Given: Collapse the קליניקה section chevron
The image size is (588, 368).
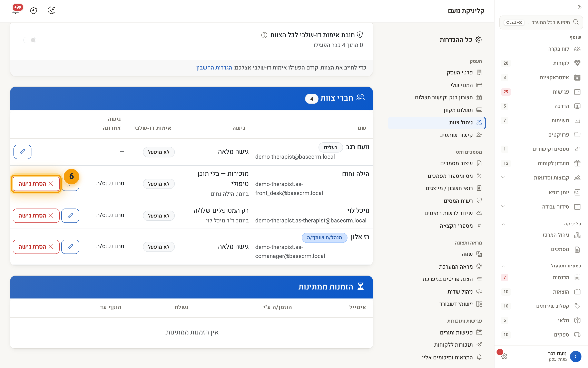Looking at the screenshot, I should [x=503, y=224].
